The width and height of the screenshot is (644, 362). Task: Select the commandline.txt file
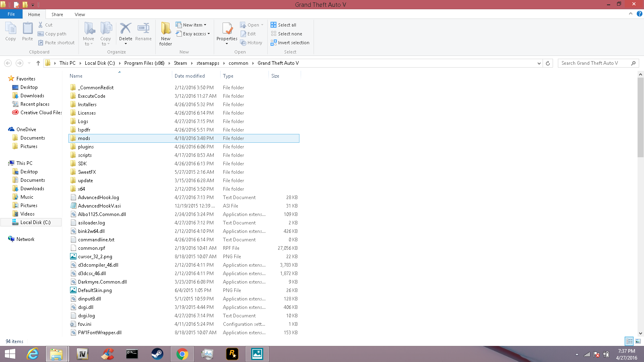(184, 240)
